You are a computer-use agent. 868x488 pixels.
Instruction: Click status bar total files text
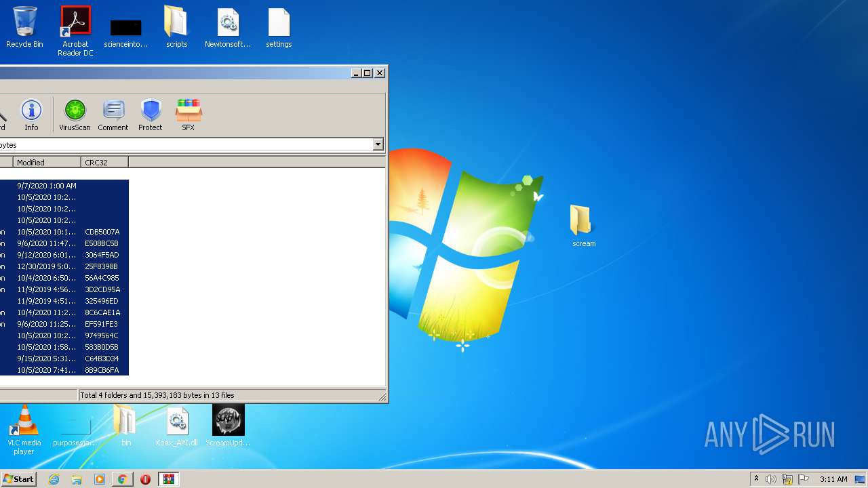157,395
